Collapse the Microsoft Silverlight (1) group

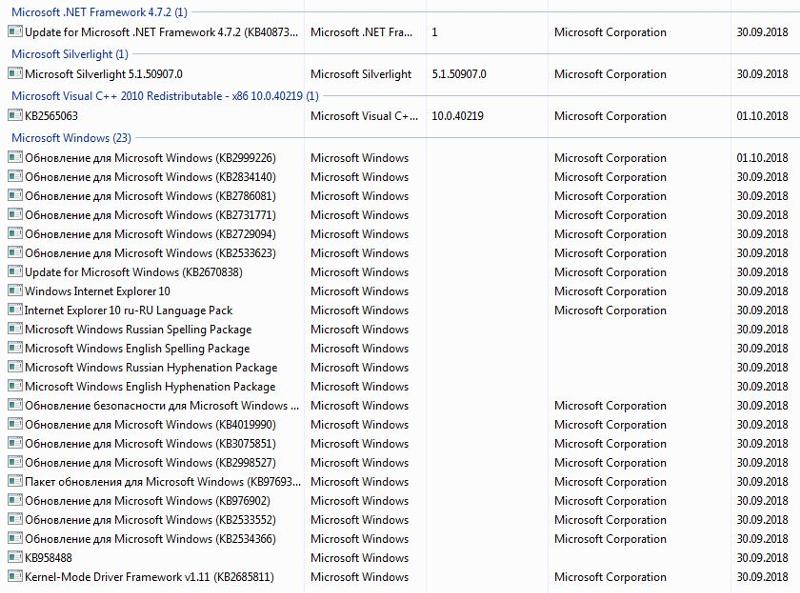70,54
